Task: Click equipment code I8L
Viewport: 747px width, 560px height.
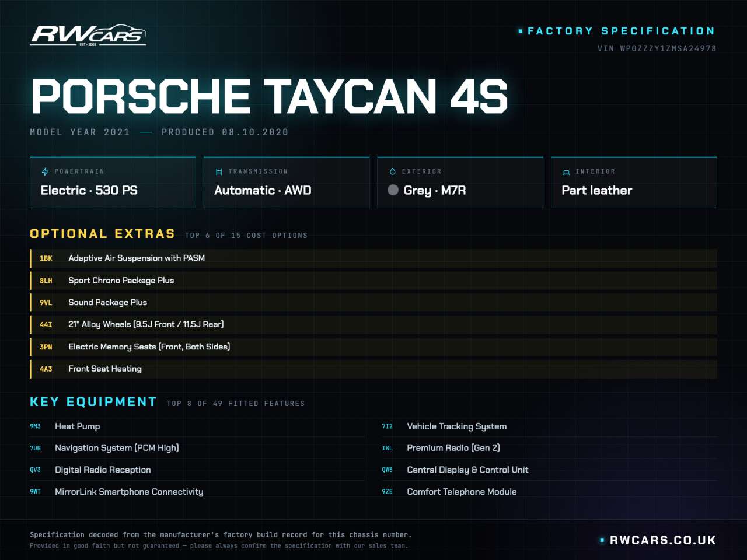Action: coord(388,449)
